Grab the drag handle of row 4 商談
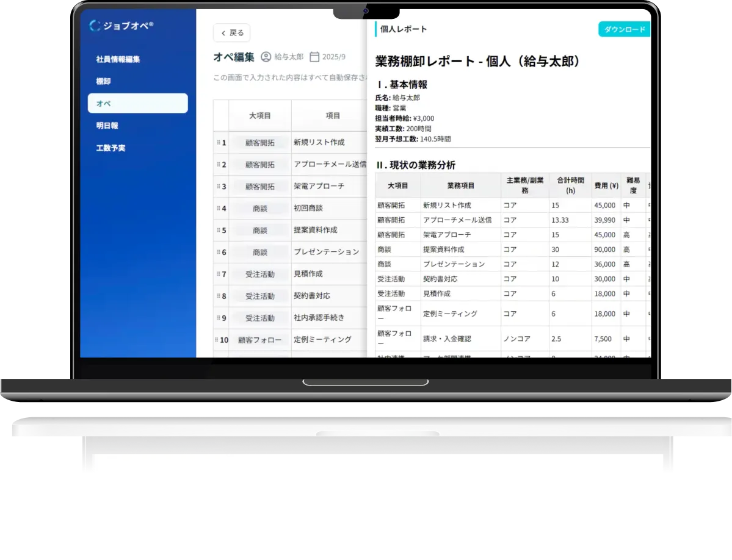Viewport: 732px width, 560px height. click(219, 208)
